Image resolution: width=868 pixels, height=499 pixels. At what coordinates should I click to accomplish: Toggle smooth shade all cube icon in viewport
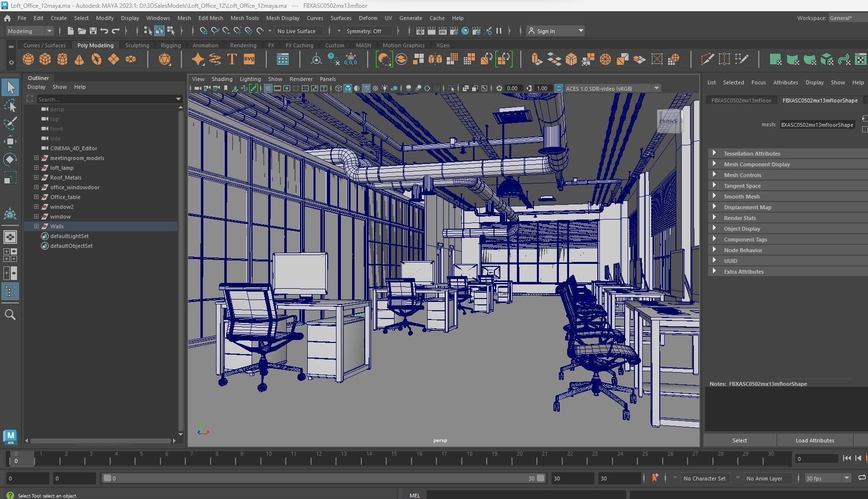point(348,88)
